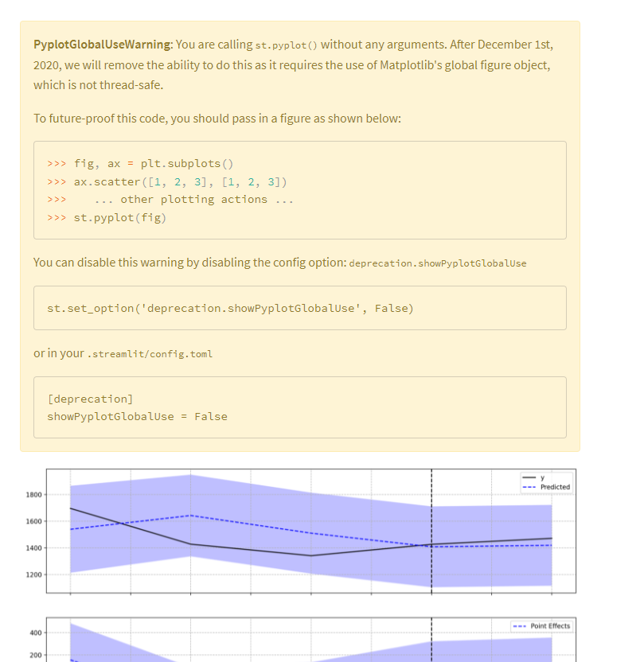Click the '[deprecation]' config line
Viewport: 644px width, 662px height.
(90, 399)
